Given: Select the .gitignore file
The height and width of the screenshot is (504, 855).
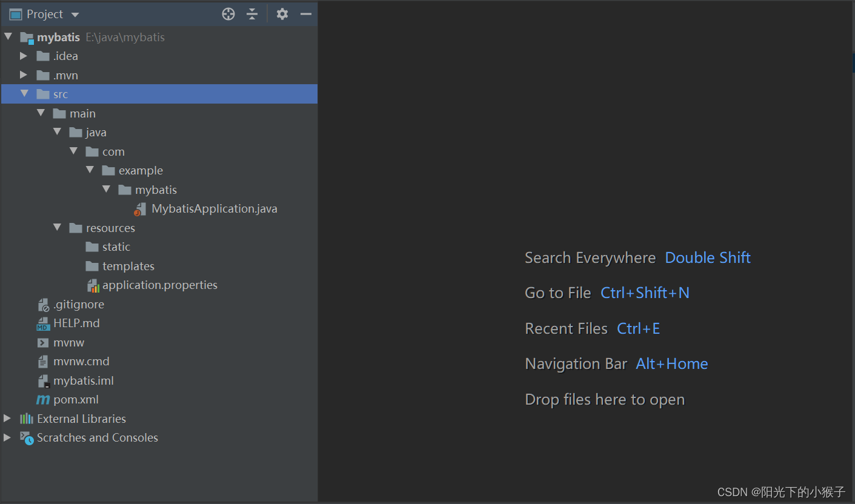Looking at the screenshot, I should pos(78,305).
